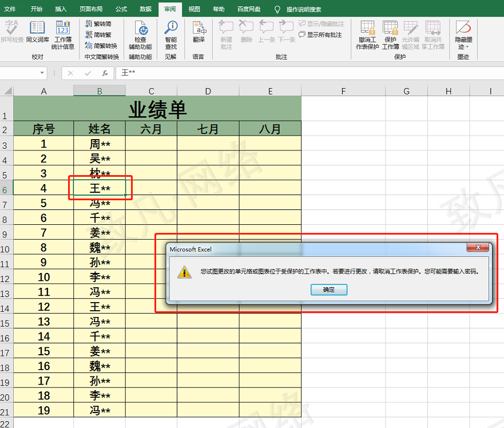Viewport: 504px width, 428px height.
Task: Select the 魏** cell in row 18
Action: (x=100, y=366)
